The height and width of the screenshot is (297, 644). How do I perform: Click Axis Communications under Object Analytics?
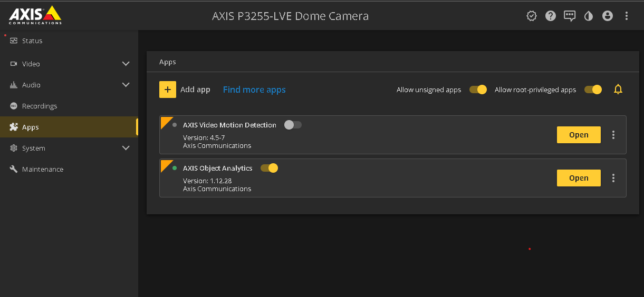point(217,189)
